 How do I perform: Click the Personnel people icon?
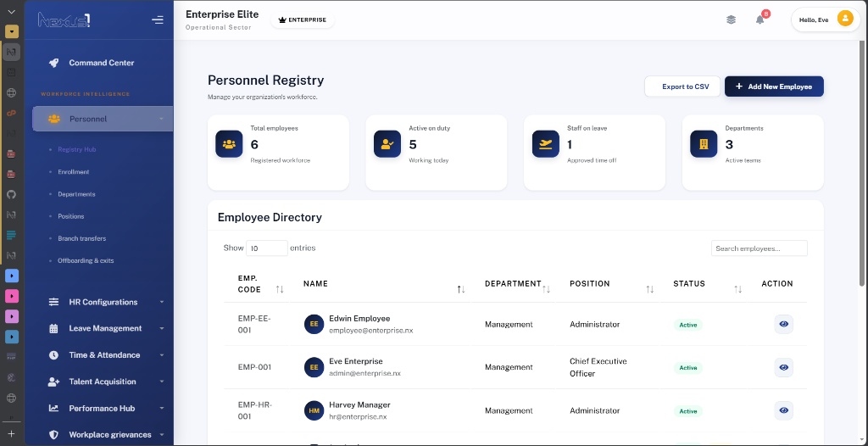[54, 119]
